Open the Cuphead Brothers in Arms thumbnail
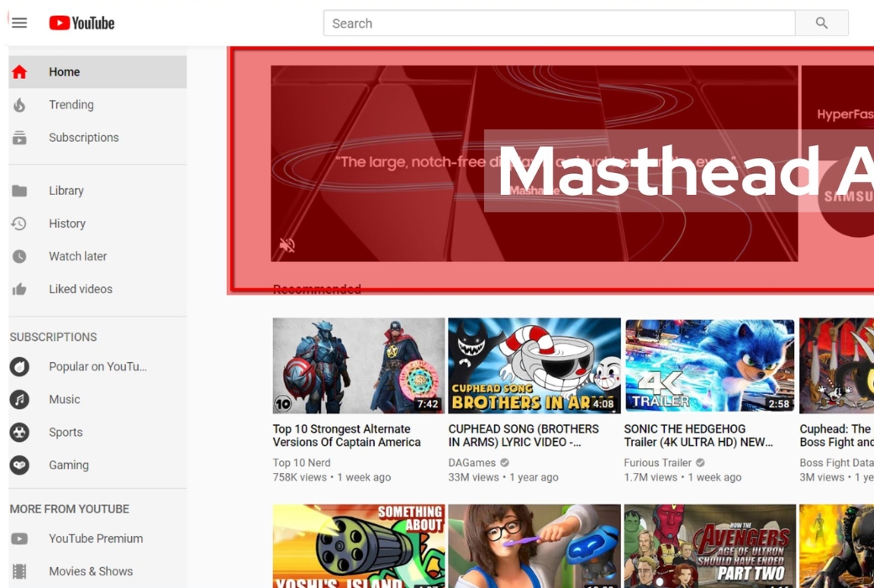This screenshot has width=874, height=588. 534,365
